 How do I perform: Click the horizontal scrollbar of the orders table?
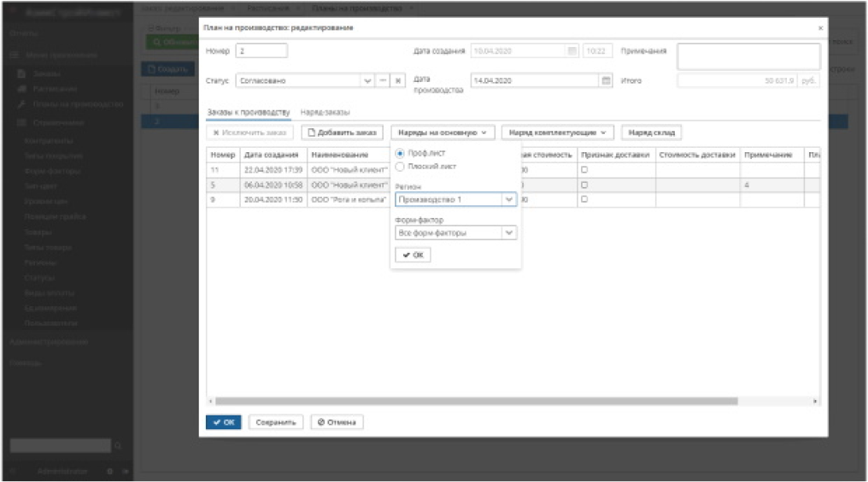click(476, 401)
